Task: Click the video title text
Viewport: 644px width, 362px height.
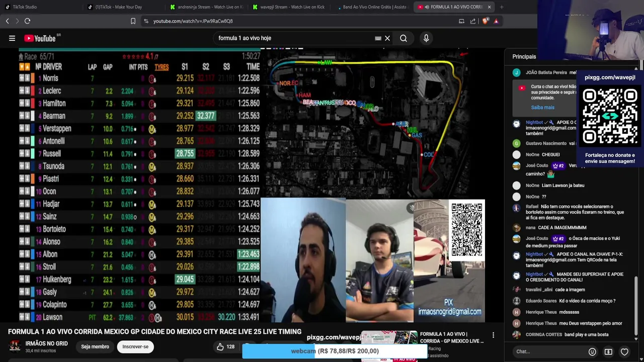Action: 154,332
